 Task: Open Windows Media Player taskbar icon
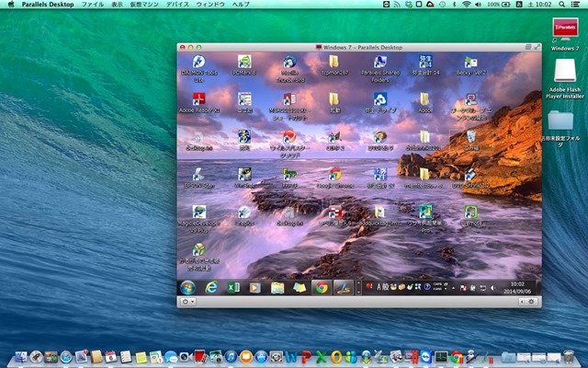255,288
